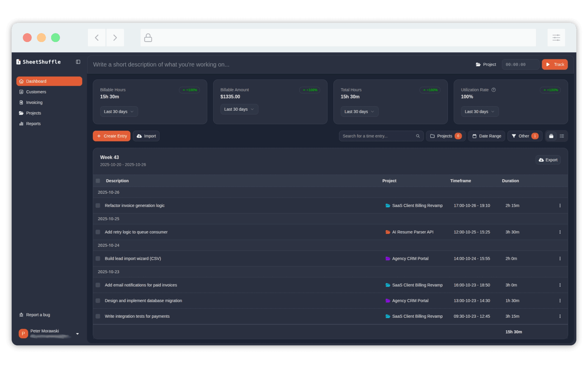
Task: Go to the Dashboard menu item
Action: pyautogui.click(x=36, y=81)
